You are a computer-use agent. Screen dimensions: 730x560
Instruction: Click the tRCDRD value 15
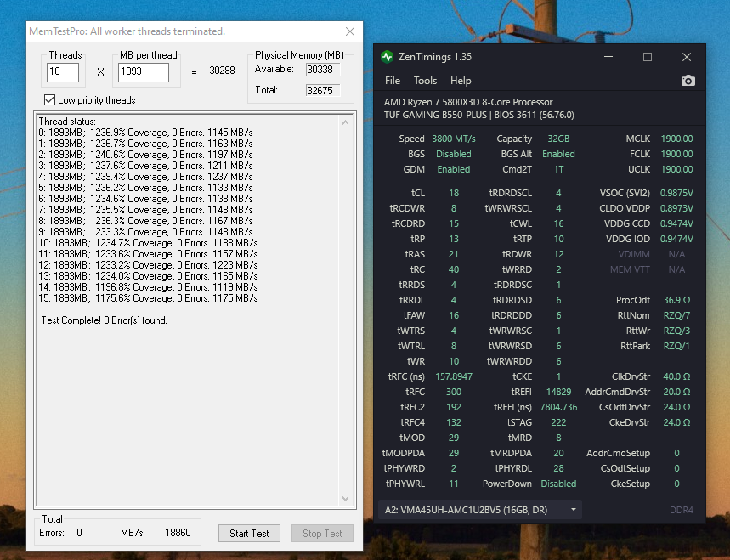[454, 223]
